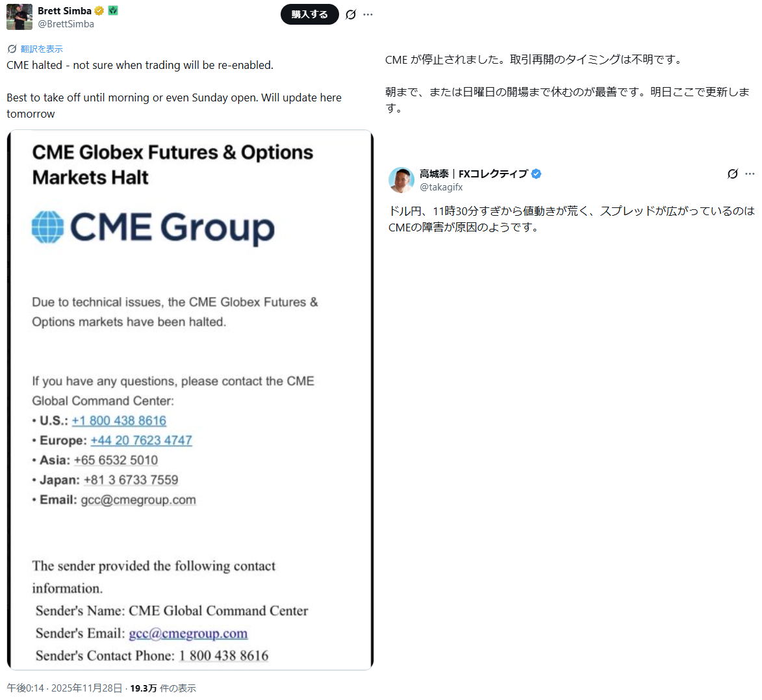The width and height of the screenshot is (762, 700).
Task: Click the blue verified badge next to FXコレクティブ
Action: pyautogui.click(x=537, y=174)
